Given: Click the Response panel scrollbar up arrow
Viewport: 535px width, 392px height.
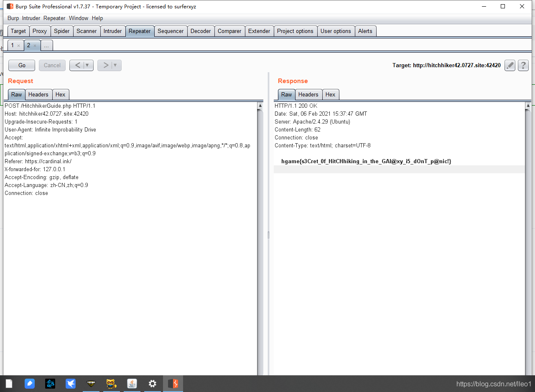Looking at the screenshot, I should click(527, 106).
